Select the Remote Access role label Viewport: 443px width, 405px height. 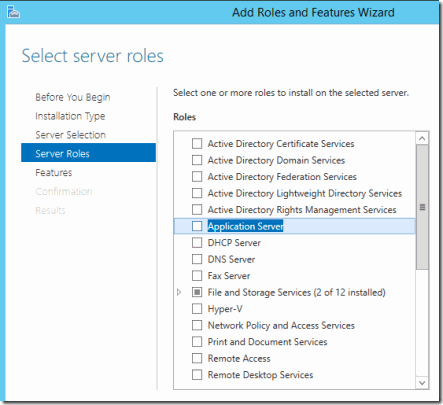[239, 359]
